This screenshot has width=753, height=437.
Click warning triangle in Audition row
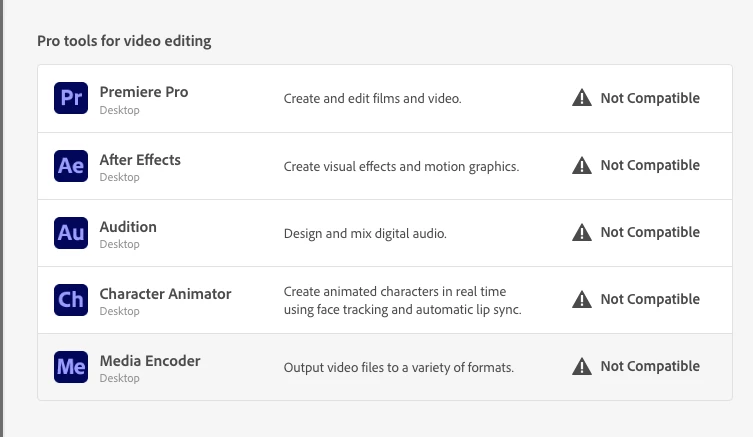(582, 232)
